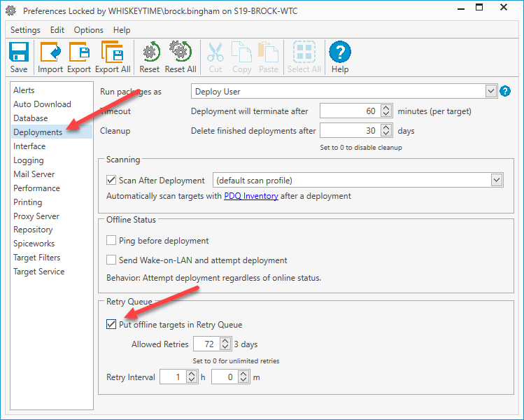This screenshot has height=420, width=524.
Task: Click the Reset gear icon
Action: 150,52
